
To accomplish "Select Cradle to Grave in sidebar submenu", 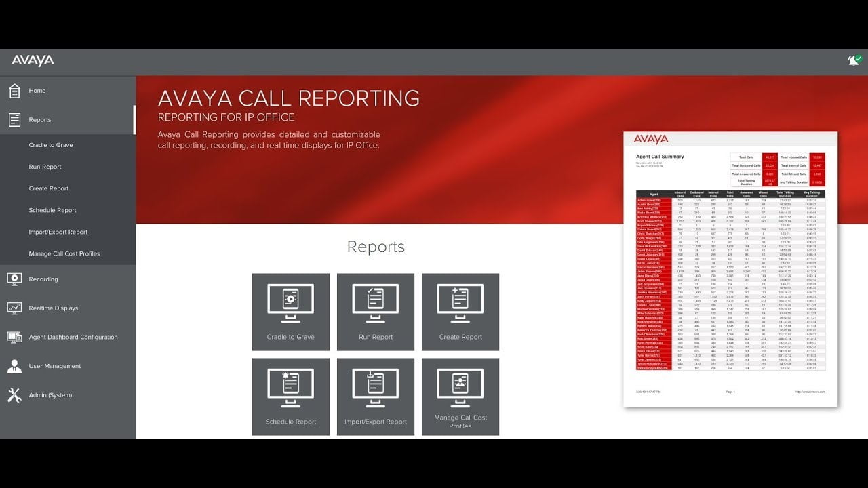I will point(51,145).
